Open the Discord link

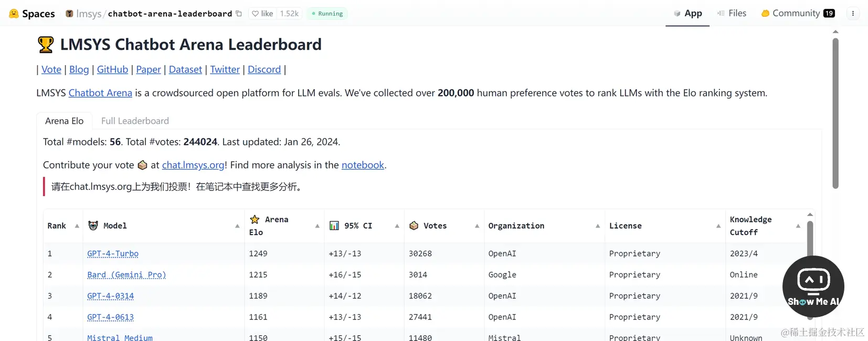tap(264, 69)
